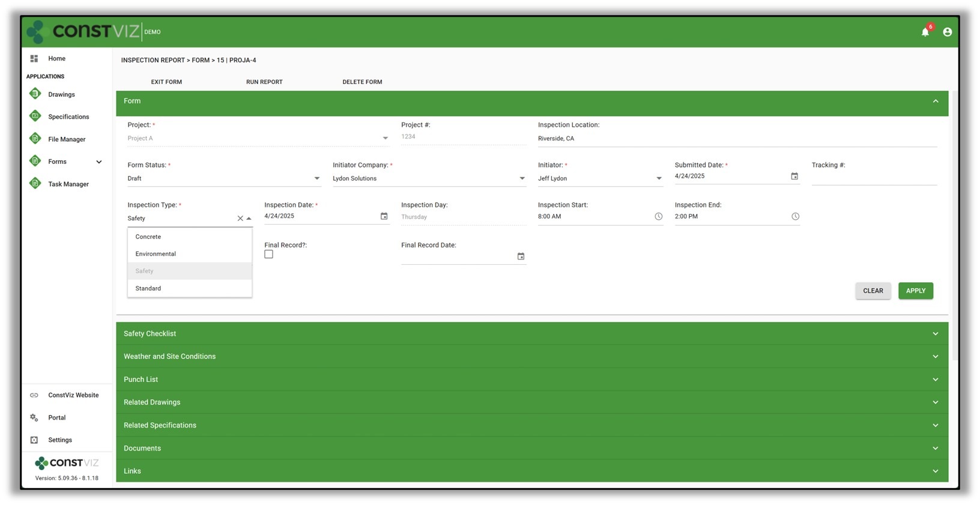980x505 pixels.
Task: Expand the Forms sidebar submenu
Action: [99, 162]
